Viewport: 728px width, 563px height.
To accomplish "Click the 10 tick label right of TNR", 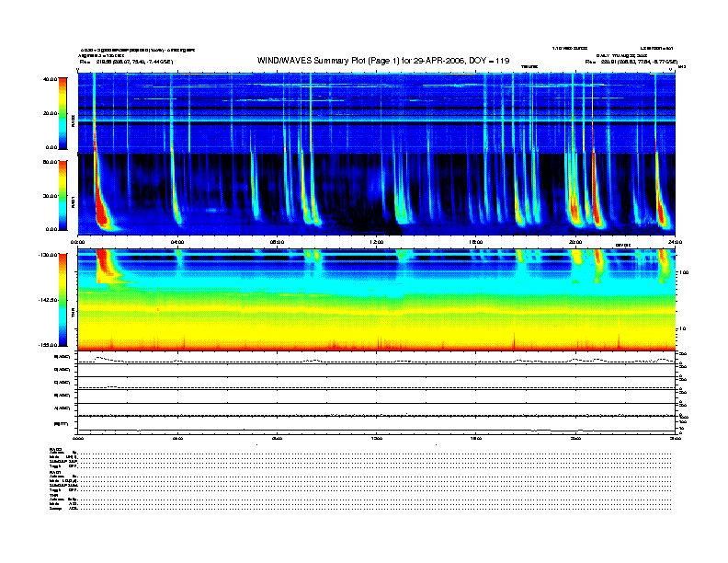I will (x=684, y=329).
